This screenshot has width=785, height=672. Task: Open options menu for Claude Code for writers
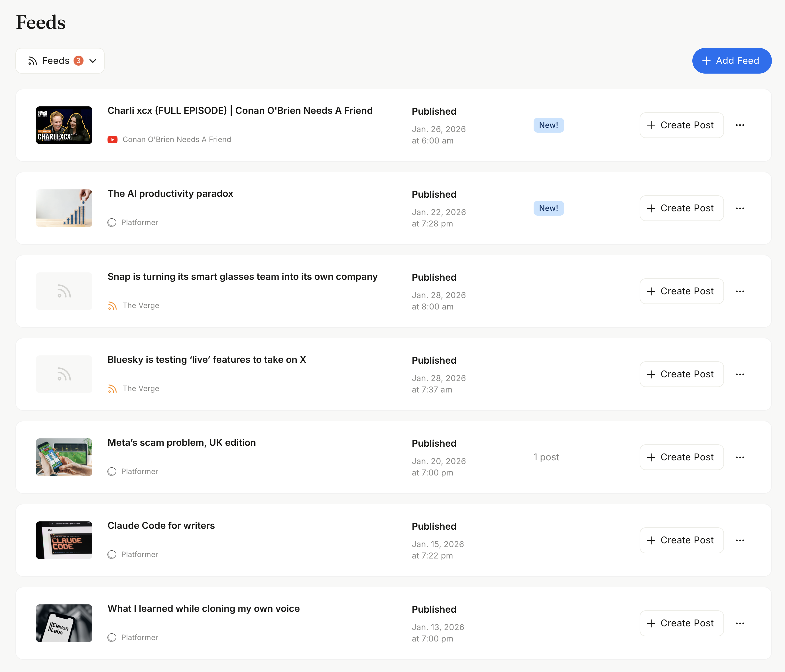pyautogui.click(x=740, y=540)
